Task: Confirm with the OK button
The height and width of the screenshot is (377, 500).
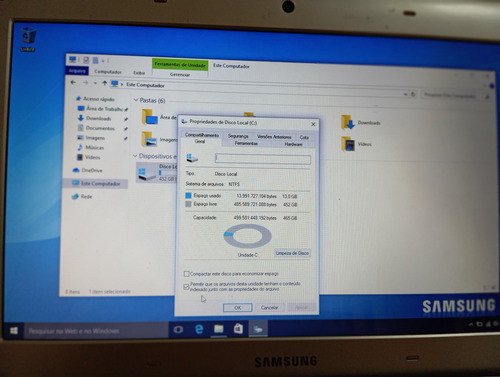Action: click(238, 308)
